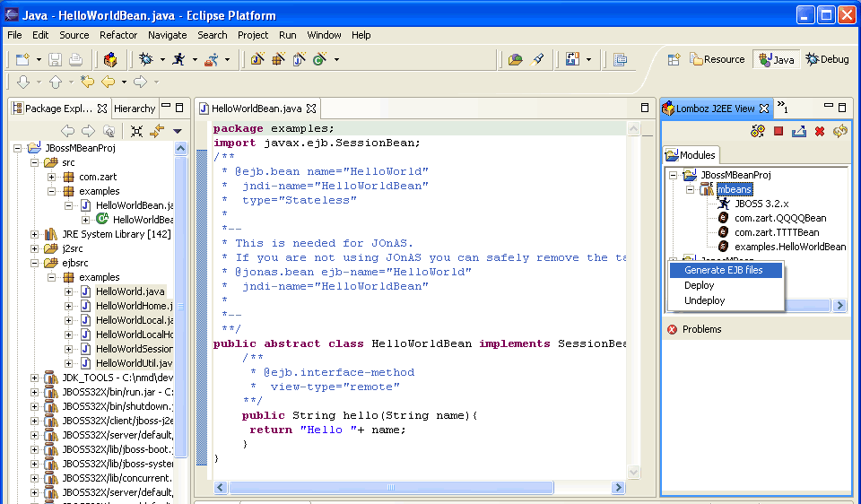Click the Save toolbar icon
861x504 pixels.
pyautogui.click(x=55, y=59)
